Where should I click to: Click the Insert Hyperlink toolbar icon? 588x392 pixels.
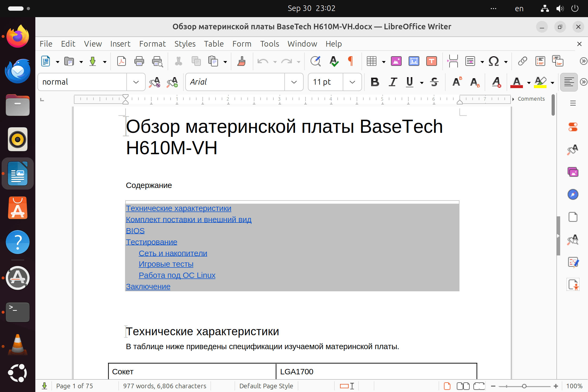point(522,61)
